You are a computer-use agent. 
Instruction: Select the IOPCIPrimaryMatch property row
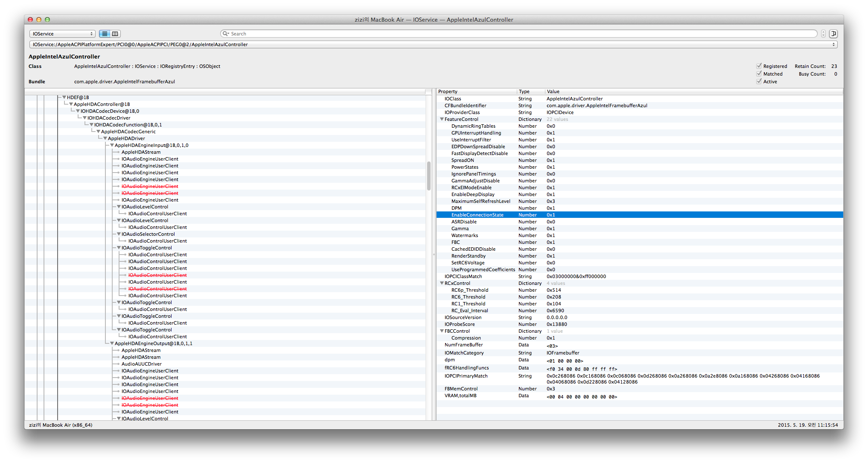click(640, 379)
